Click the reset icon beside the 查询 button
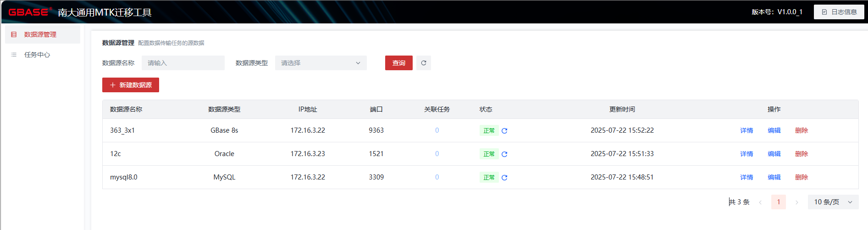 [x=424, y=63]
